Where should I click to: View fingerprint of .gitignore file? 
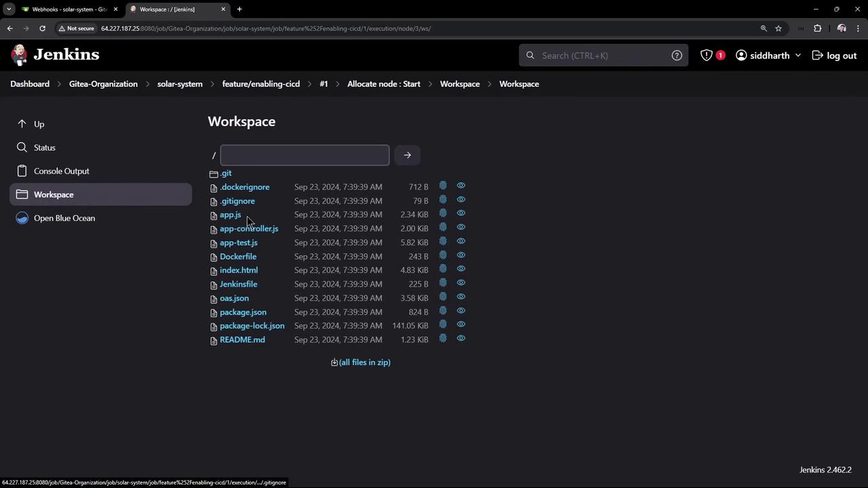point(443,200)
